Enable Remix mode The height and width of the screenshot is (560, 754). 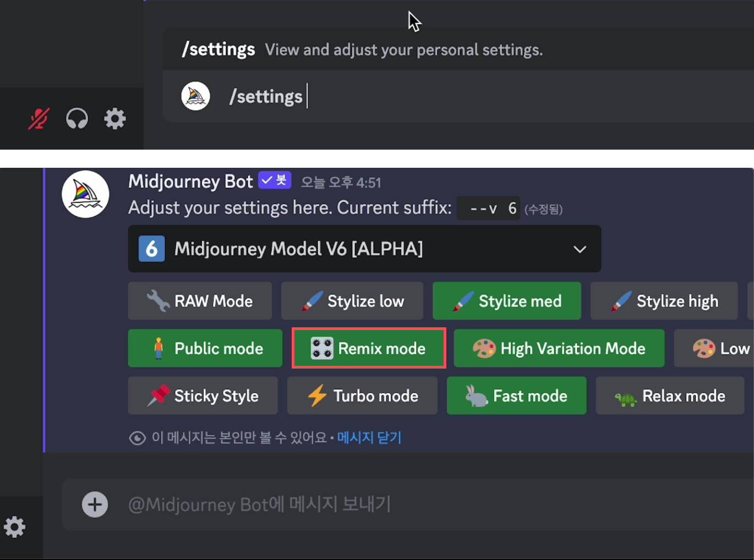point(368,348)
